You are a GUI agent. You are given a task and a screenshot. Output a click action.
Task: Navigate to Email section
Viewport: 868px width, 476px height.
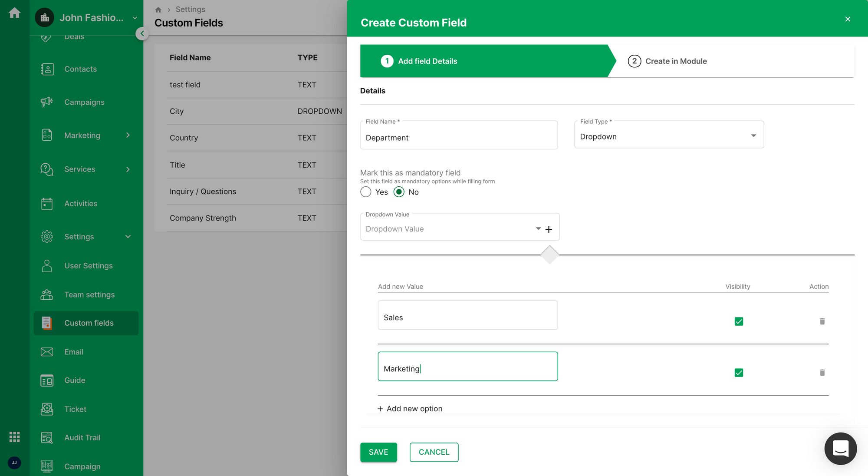point(73,351)
